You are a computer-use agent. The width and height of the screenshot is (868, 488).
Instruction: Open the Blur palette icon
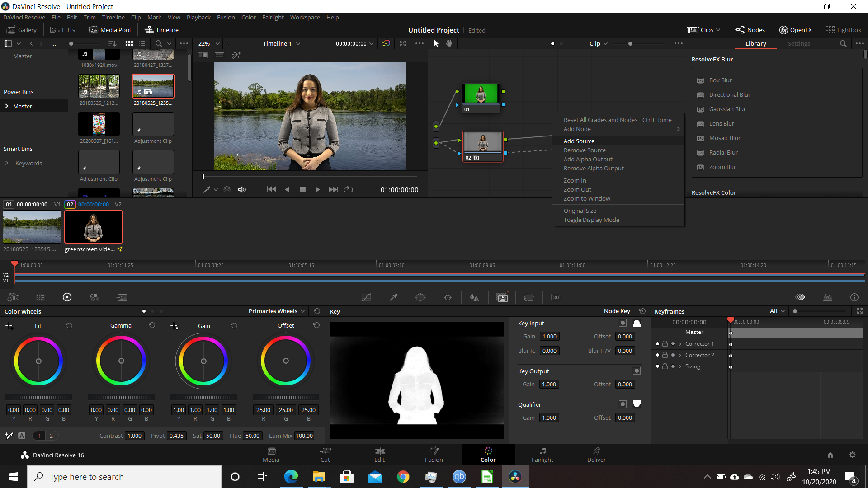pyautogui.click(x=474, y=297)
